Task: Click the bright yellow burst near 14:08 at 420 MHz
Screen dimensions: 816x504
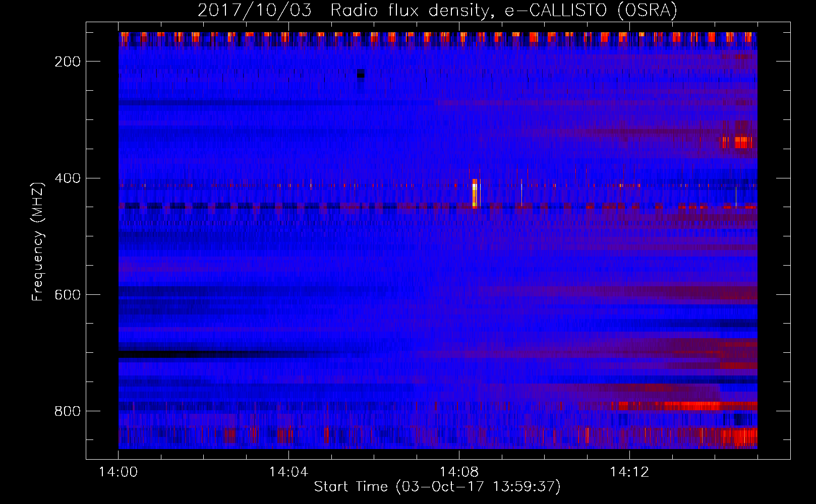Action: click(475, 193)
